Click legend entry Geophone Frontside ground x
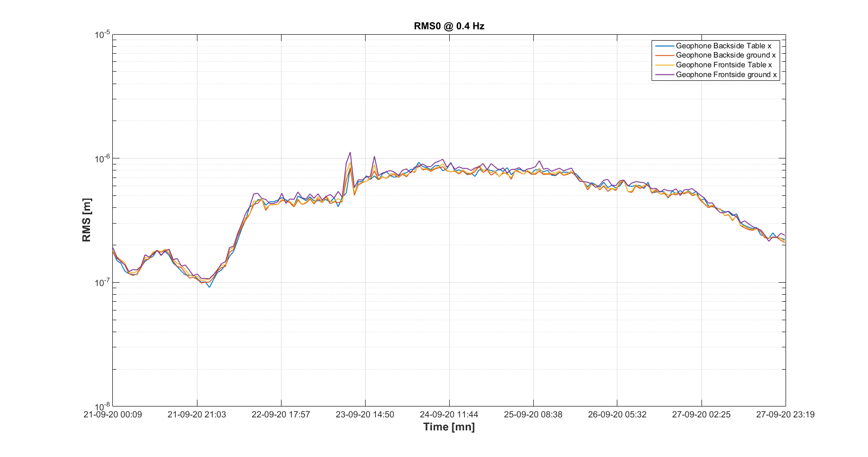868x457 pixels. (x=726, y=75)
